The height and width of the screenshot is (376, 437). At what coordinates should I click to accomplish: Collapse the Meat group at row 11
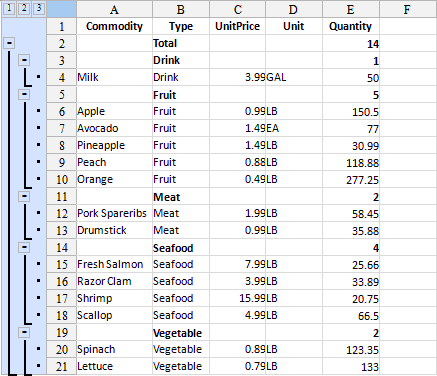coord(24,196)
